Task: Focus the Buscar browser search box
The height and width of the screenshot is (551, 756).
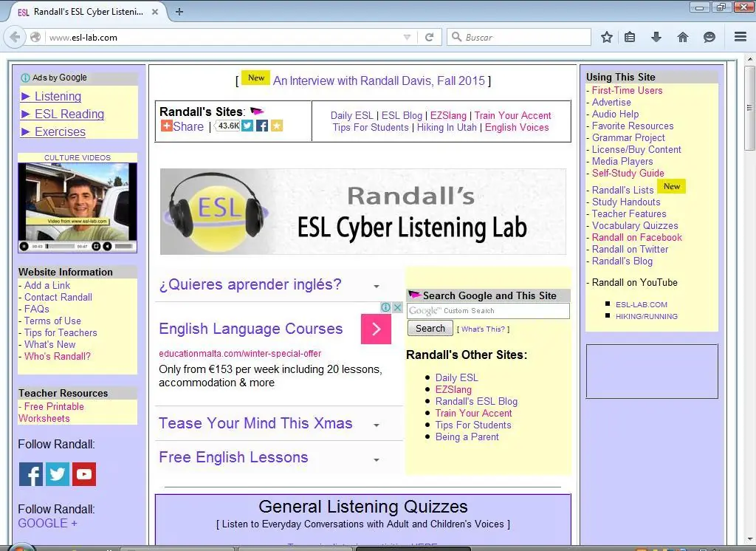Action: click(519, 37)
